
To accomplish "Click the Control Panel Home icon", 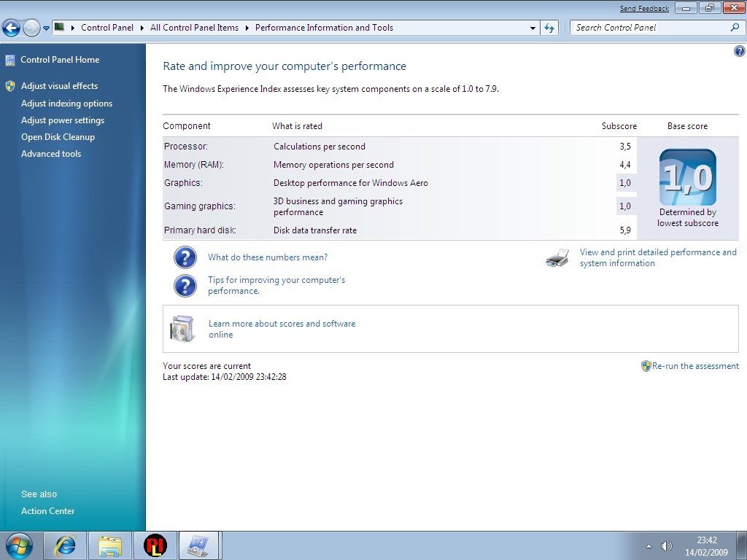I will [x=10, y=60].
